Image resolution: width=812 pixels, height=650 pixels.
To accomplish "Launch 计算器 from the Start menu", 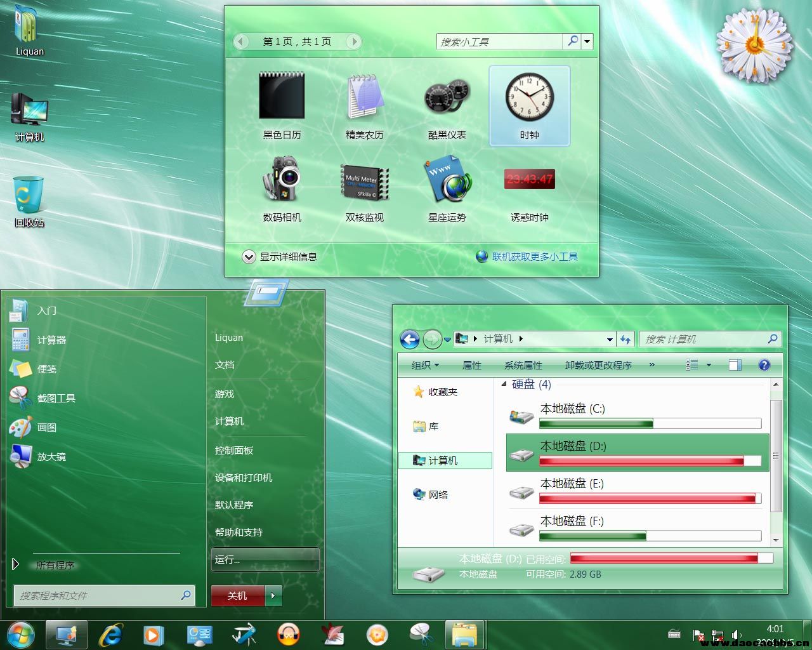I will [106, 340].
